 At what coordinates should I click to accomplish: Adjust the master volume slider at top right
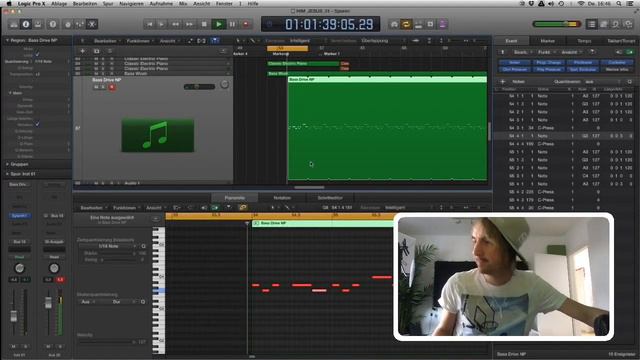click(557, 24)
